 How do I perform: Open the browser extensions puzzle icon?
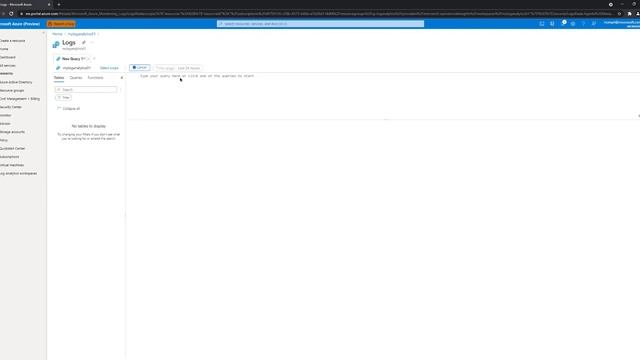click(x=629, y=13)
